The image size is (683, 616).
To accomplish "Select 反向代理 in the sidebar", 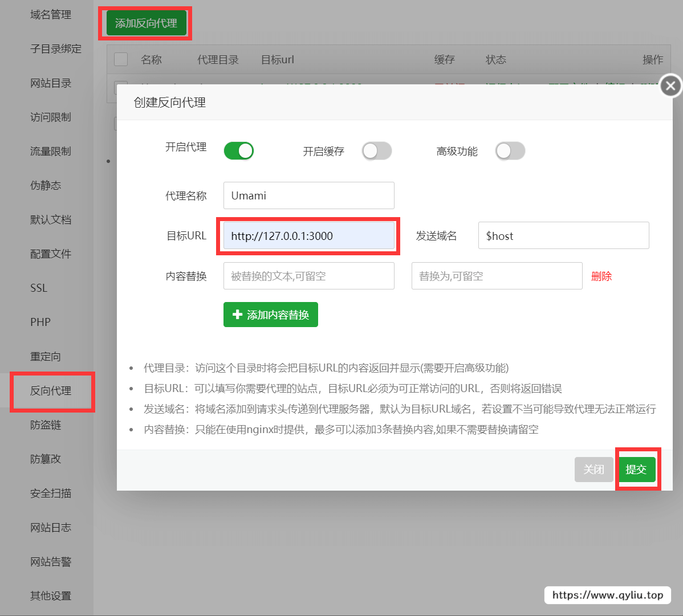I will (50, 391).
